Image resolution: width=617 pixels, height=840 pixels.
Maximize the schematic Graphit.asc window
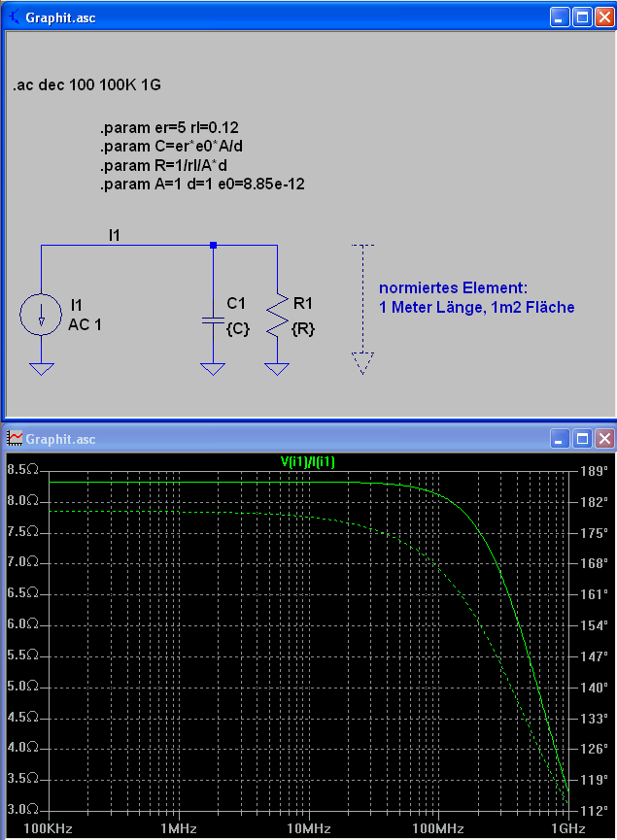click(582, 17)
